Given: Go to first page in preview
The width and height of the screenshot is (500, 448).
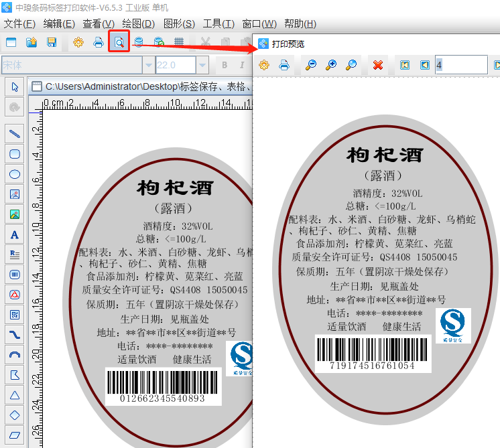Looking at the screenshot, I should (x=404, y=65).
